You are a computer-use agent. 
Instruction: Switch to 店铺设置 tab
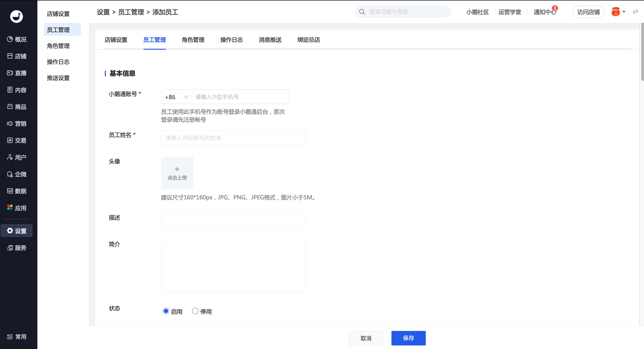click(116, 40)
